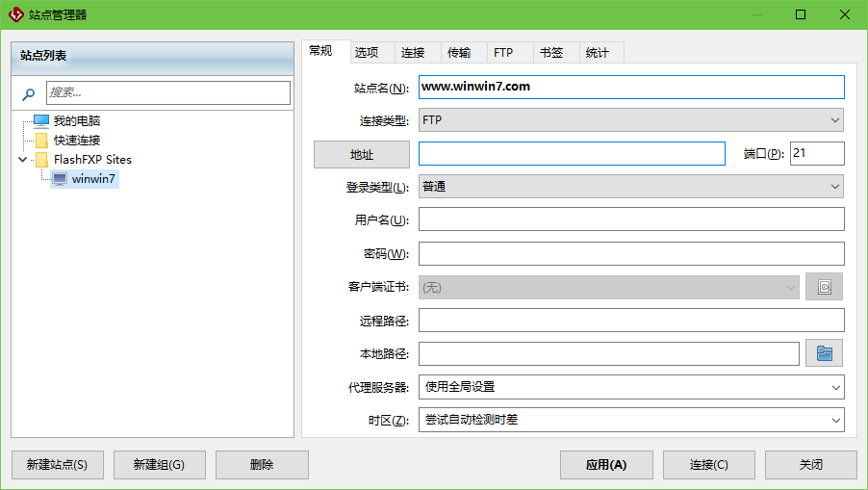Image resolution: width=868 pixels, height=490 pixels.
Task: Click the search magnifier icon in site list
Action: [28, 94]
